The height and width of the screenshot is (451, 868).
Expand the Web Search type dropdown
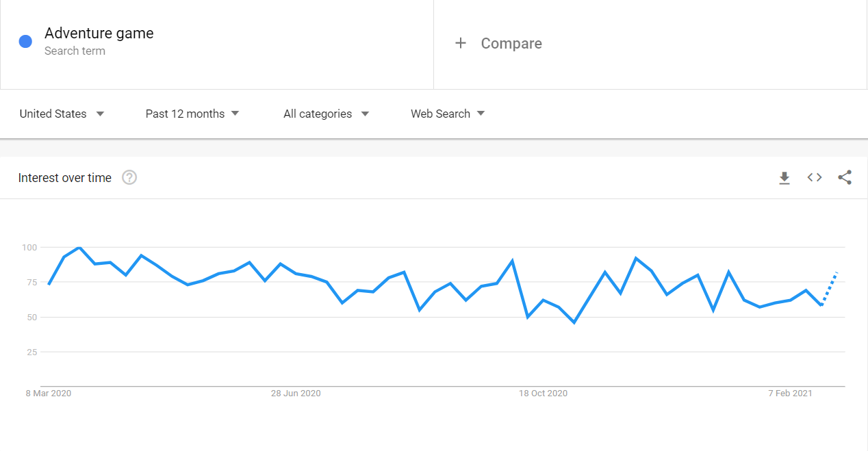[448, 114]
